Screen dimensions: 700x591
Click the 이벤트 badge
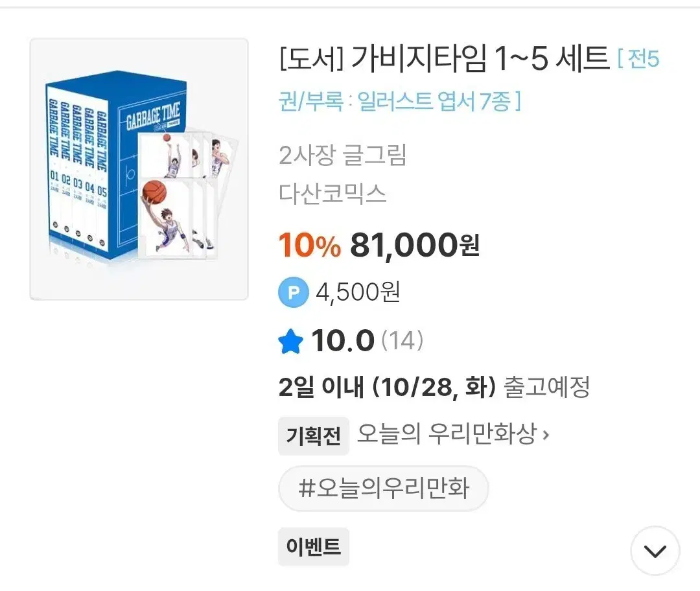[x=314, y=547]
